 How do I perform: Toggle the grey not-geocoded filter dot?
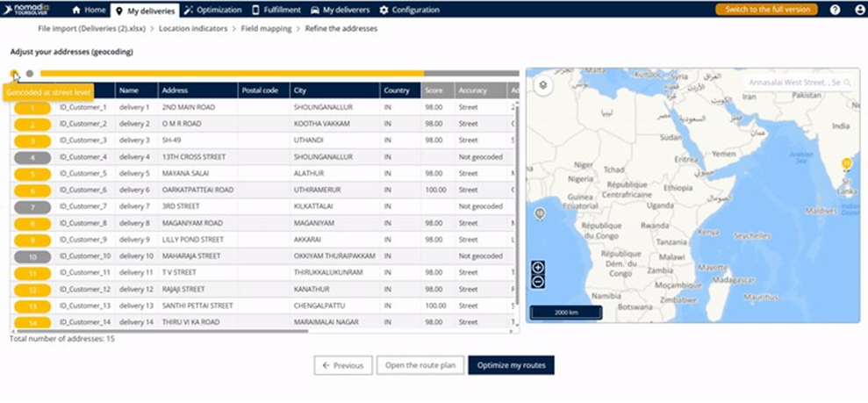click(30, 74)
